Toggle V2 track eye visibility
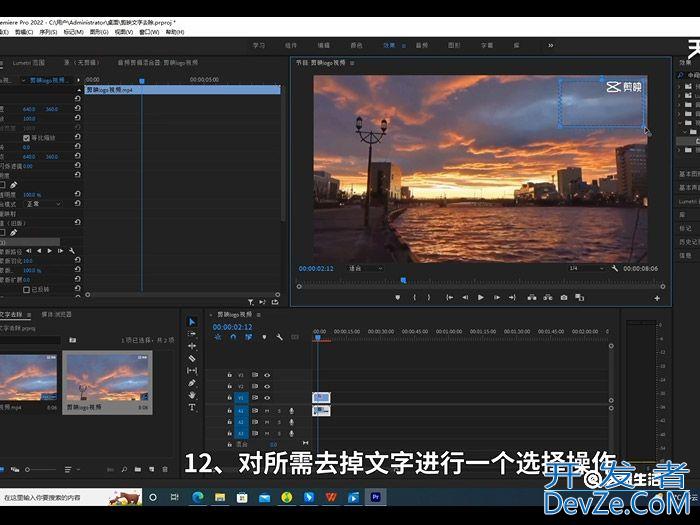Viewport: 700px width, 525px height. (267, 387)
